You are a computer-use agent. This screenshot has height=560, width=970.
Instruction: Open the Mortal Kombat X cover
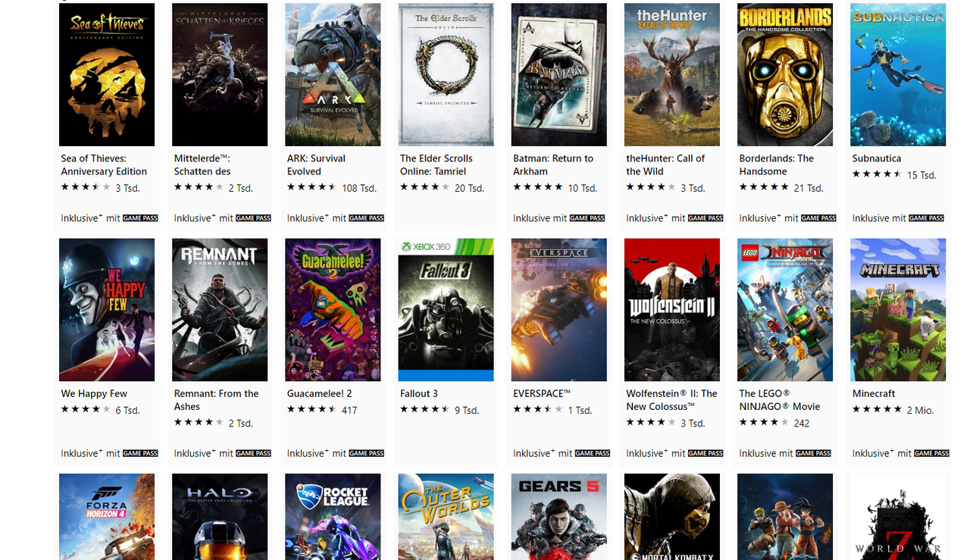click(x=672, y=517)
